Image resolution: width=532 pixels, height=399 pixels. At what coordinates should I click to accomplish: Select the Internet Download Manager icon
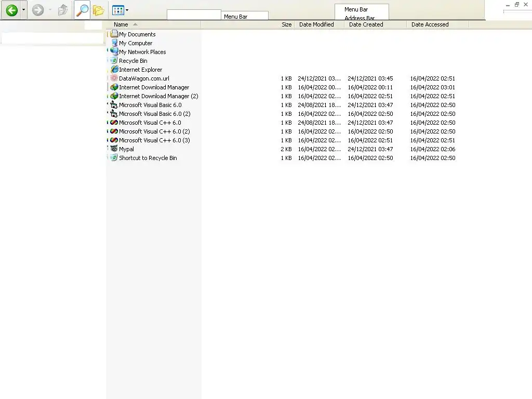[114, 87]
